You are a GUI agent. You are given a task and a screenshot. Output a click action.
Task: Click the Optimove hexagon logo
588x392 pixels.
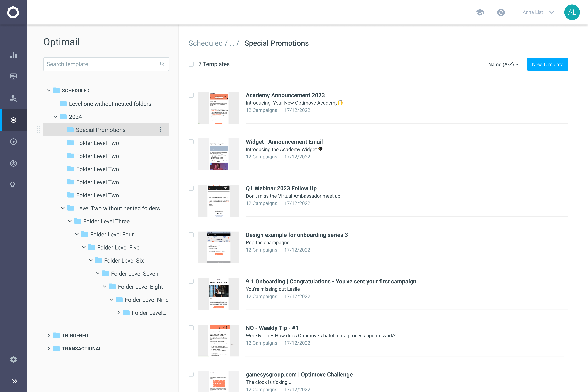[13, 12]
